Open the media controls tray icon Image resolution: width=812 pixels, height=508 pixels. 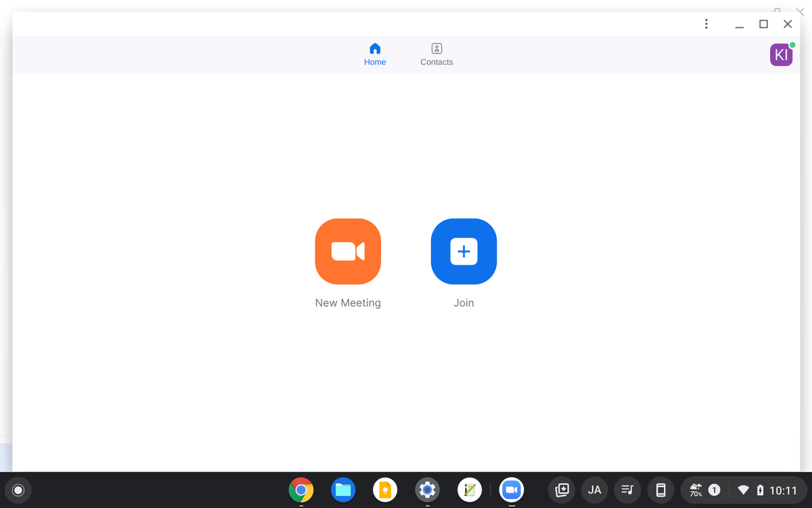628,490
